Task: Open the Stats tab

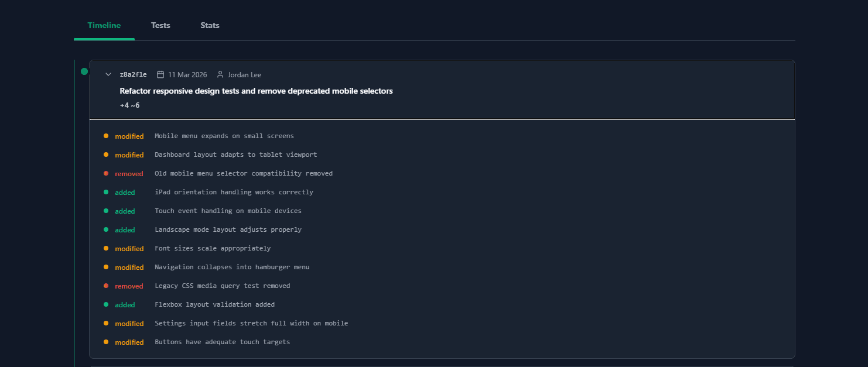Action: pos(210,25)
